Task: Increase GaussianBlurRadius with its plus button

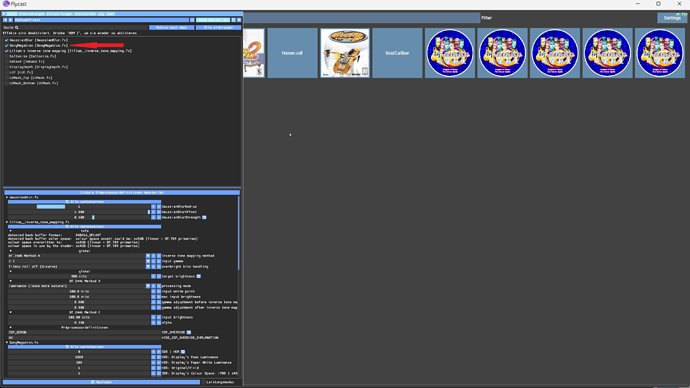Action: point(159,206)
